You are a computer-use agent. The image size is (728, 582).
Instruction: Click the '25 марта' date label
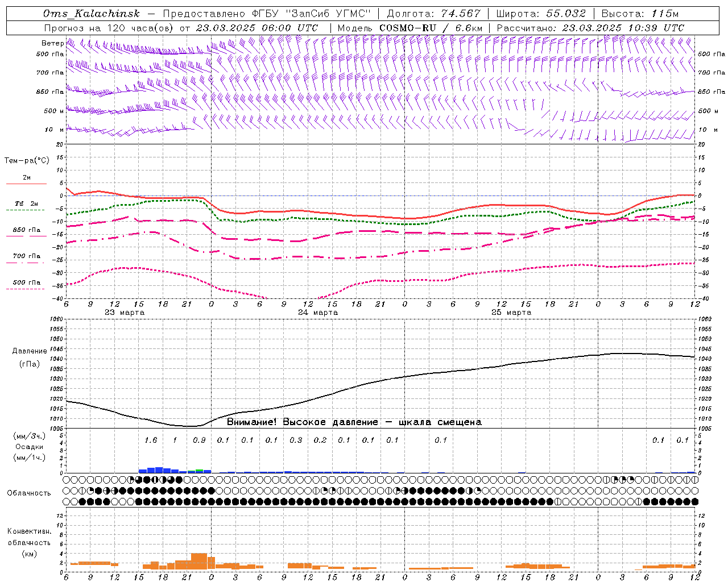(511, 313)
